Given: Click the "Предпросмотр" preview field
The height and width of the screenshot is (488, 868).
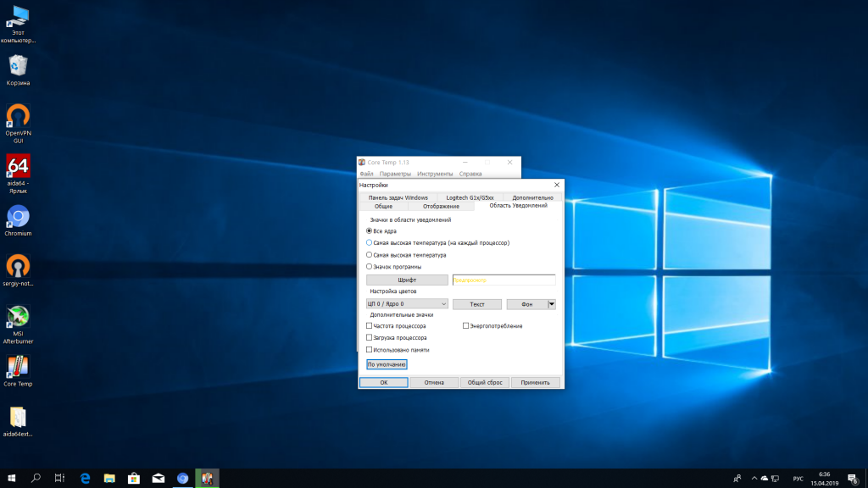Looking at the screenshot, I should 504,280.
